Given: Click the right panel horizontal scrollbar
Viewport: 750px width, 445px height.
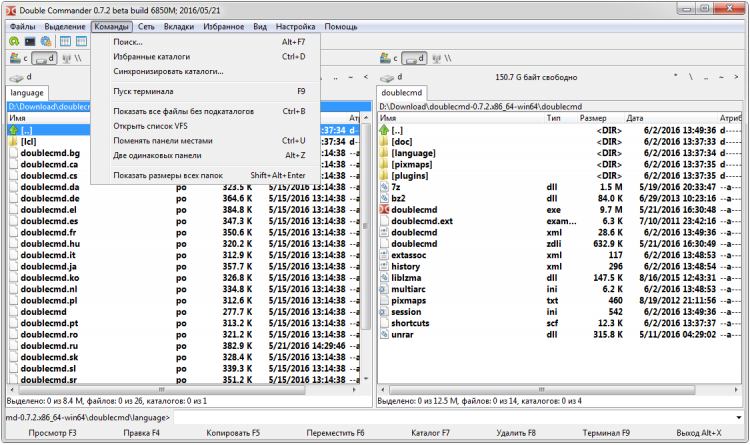Looking at the screenshot, I should coord(560,390).
